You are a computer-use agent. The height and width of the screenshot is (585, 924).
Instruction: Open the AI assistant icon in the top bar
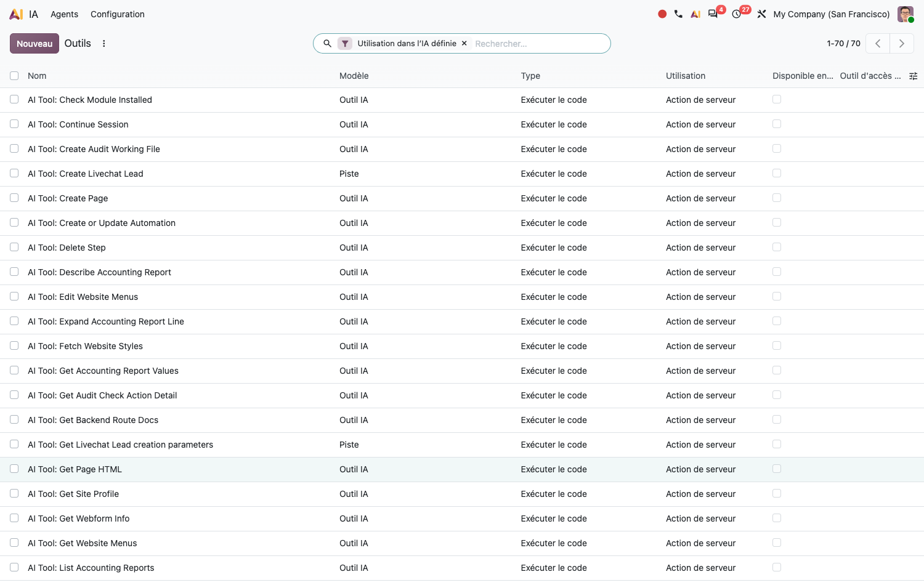pos(695,14)
